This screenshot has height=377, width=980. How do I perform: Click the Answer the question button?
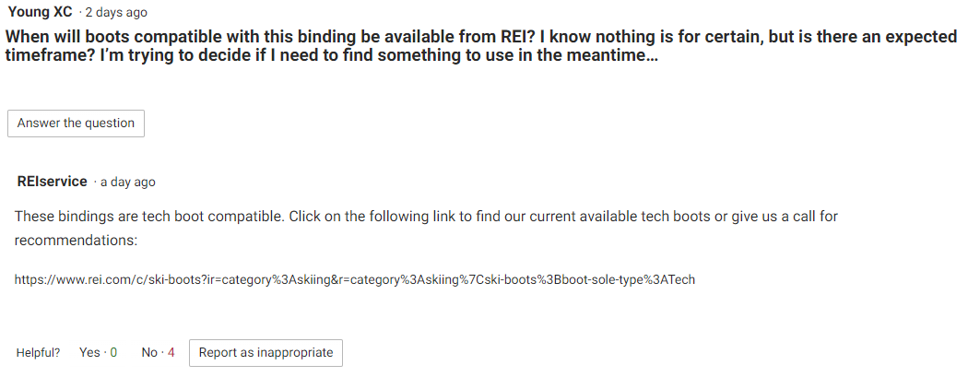[x=76, y=124]
